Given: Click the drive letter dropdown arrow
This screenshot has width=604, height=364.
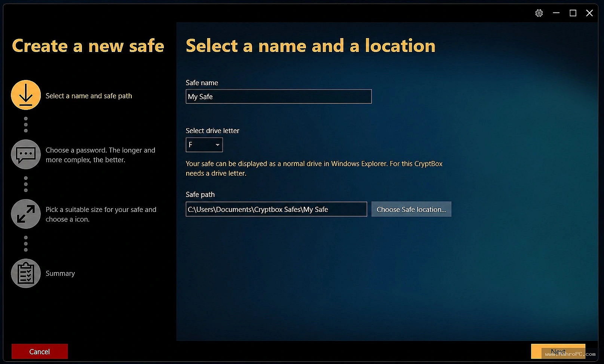Looking at the screenshot, I should [x=217, y=145].
